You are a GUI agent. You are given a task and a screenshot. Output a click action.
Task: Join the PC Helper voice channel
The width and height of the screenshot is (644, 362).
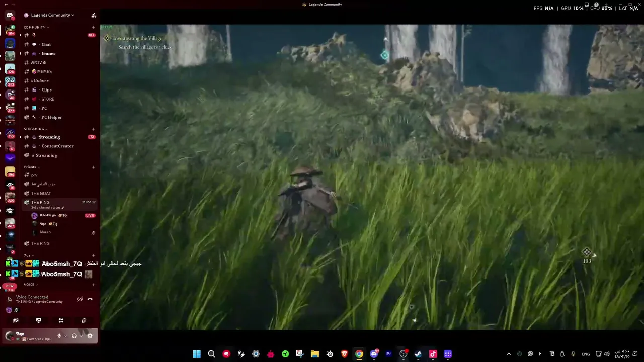coord(59,117)
